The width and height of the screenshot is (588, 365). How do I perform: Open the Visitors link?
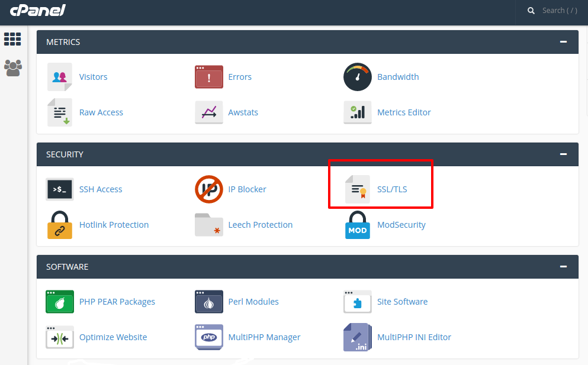tap(93, 77)
